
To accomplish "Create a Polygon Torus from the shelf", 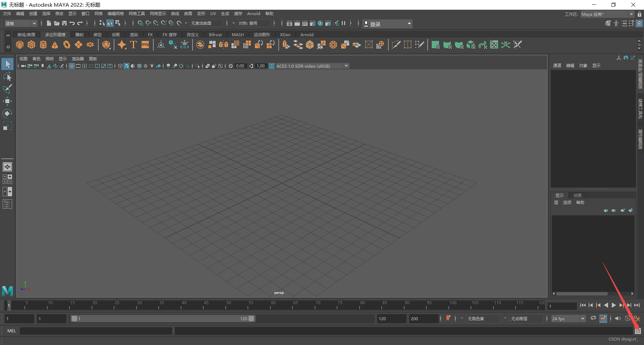I will 66,44.
